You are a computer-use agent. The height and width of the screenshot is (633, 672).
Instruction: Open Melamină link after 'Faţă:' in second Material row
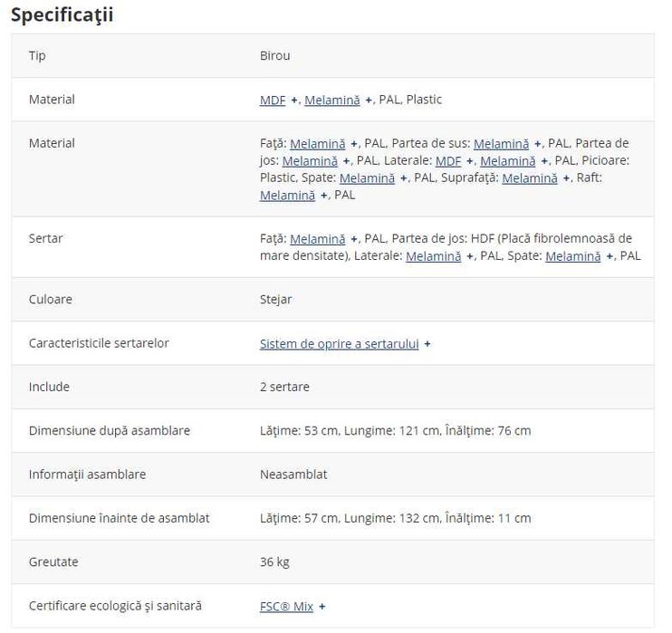pos(318,144)
